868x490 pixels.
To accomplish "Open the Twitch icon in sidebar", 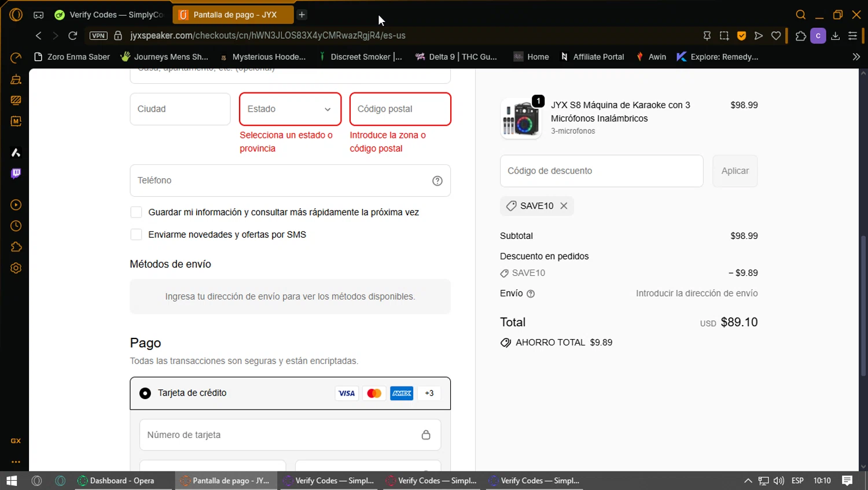I will [16, 174].
